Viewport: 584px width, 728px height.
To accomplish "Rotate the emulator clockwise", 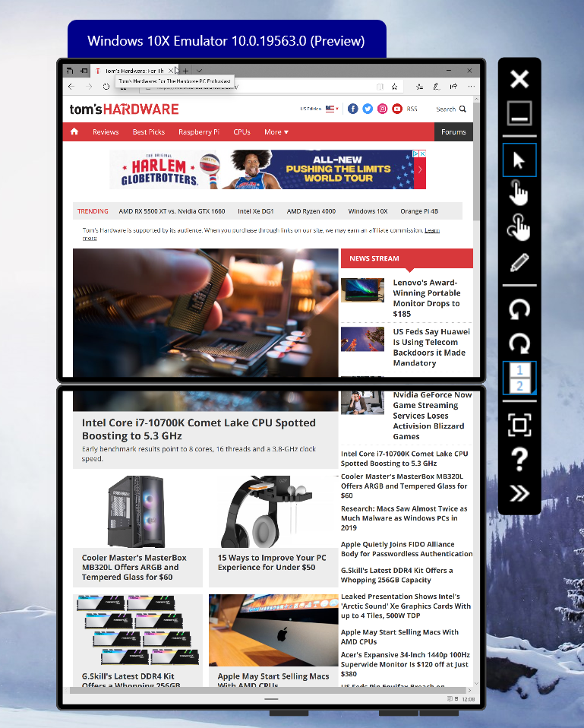I will [x=519, y=344].
